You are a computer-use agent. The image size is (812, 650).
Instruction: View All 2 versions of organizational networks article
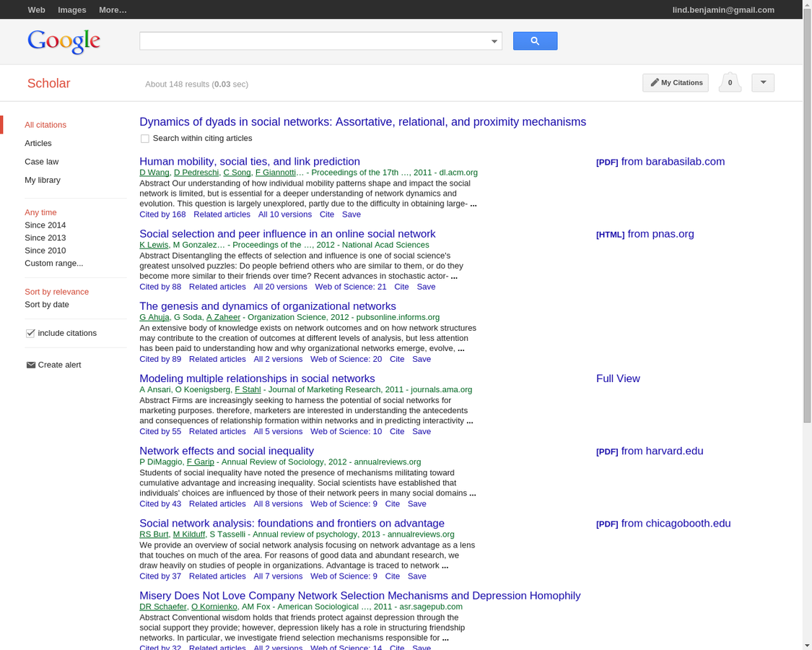point(278,359)
